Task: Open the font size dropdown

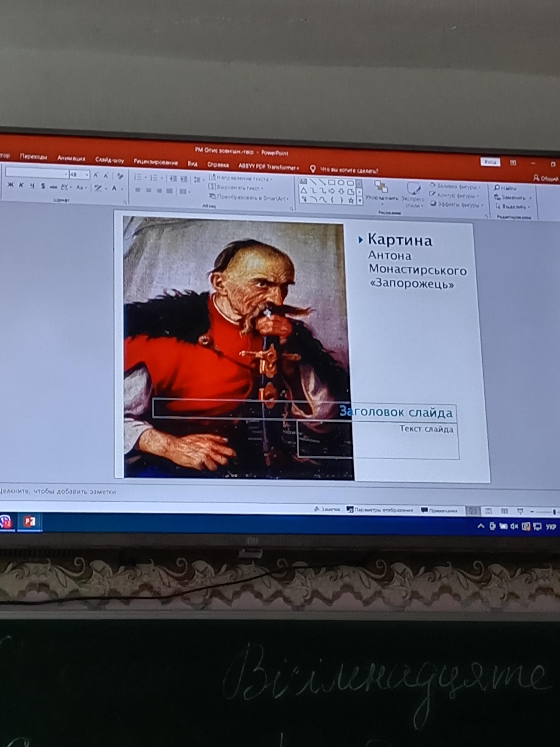Action: (x=87, y=175)
